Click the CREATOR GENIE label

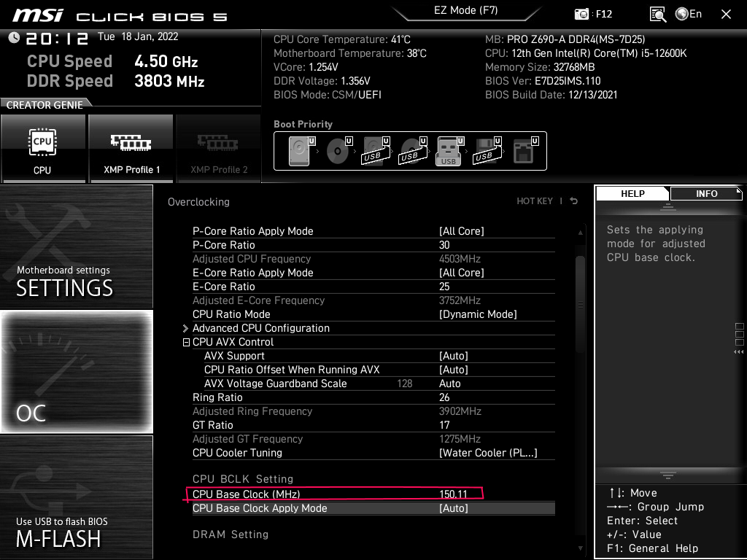pos(44,105)
